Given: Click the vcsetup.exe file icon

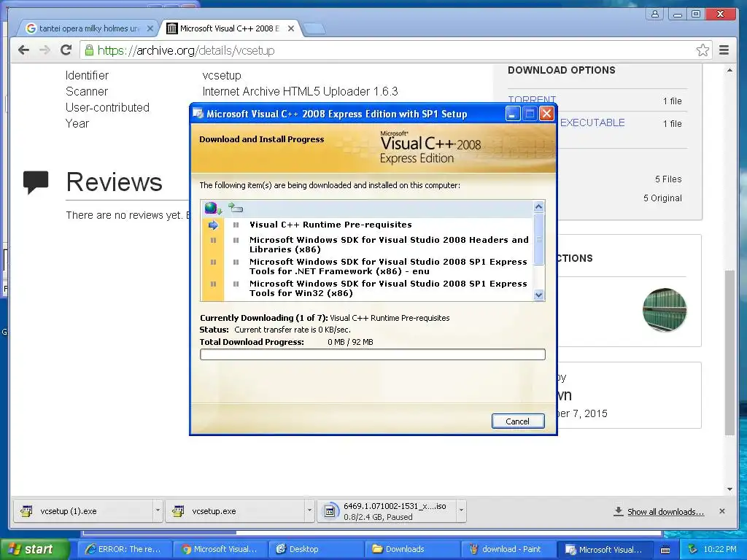Looking at the screenshot, I should (178, 511).
